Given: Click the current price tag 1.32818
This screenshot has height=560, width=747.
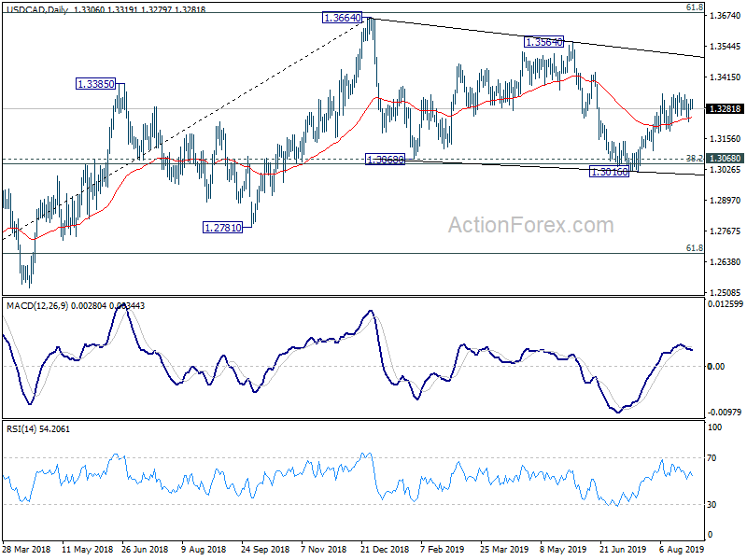Looking at the screenshot, I should click(x=726, y=109).
